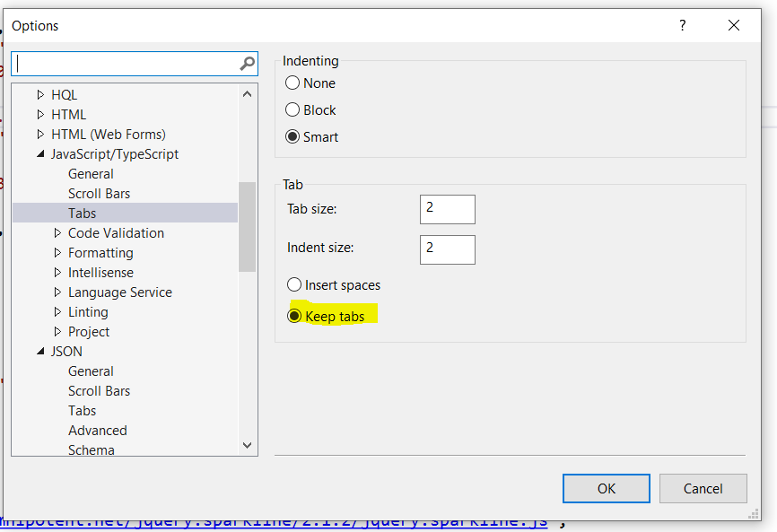Open Scroll Bars under JavaScript/TypeScript
The image size is (777, 532).
coord(99,194)
